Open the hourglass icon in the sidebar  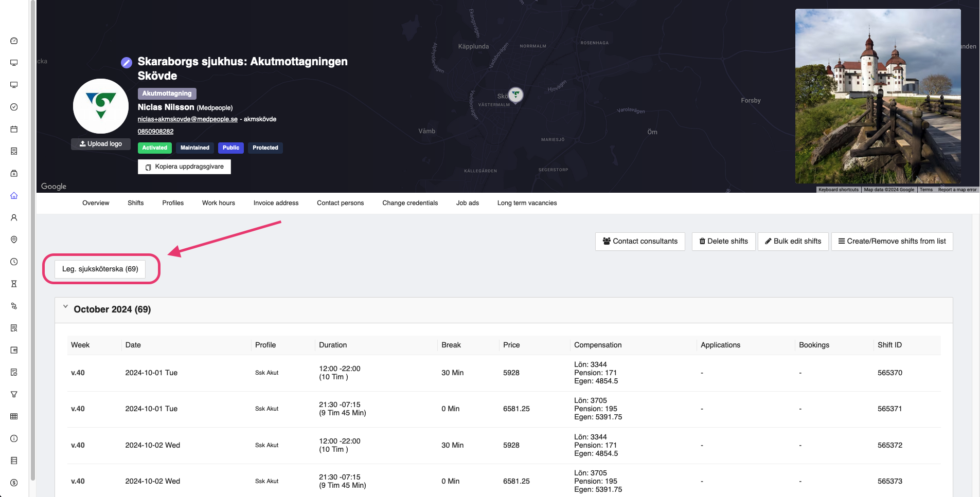[14, 284]
